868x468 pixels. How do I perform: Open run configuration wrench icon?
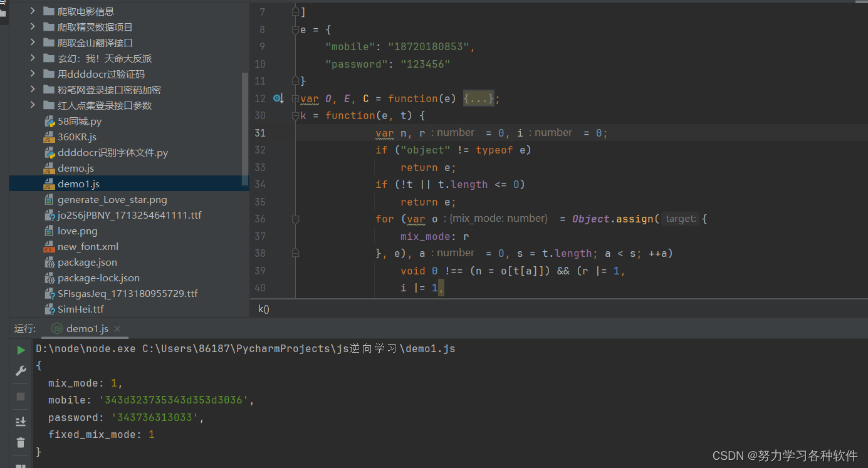coord(21,371)
